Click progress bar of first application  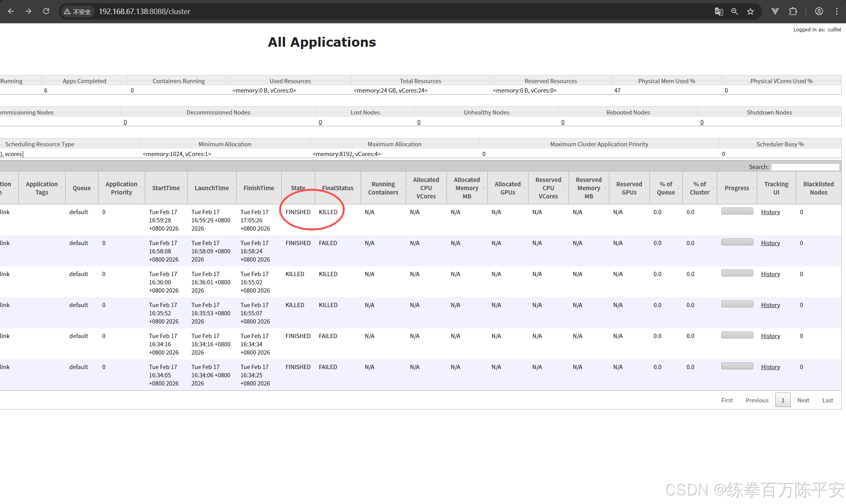click(x=737, y=211)
